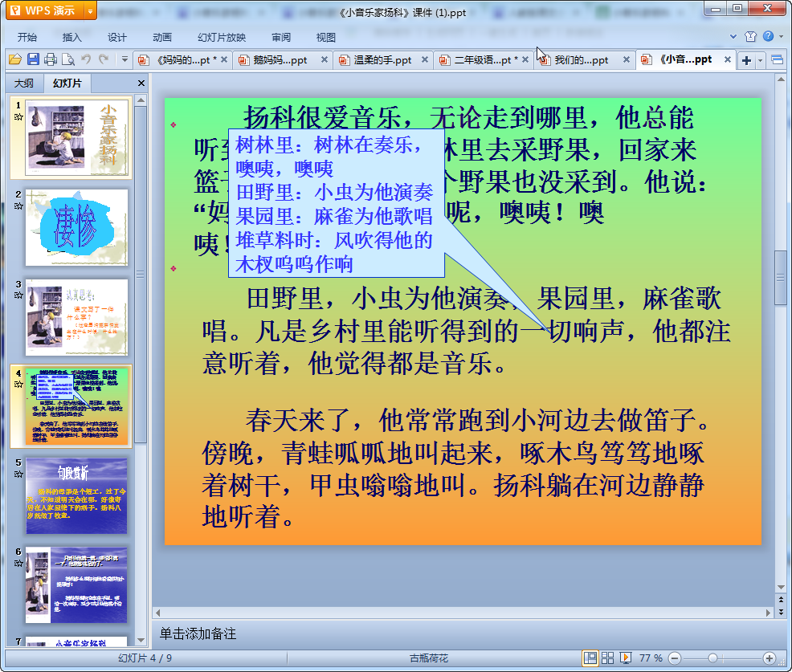Close the 二年级语...pt document tab
The height and width of the screenshot is (672, 792).
(x=525, y=59)
